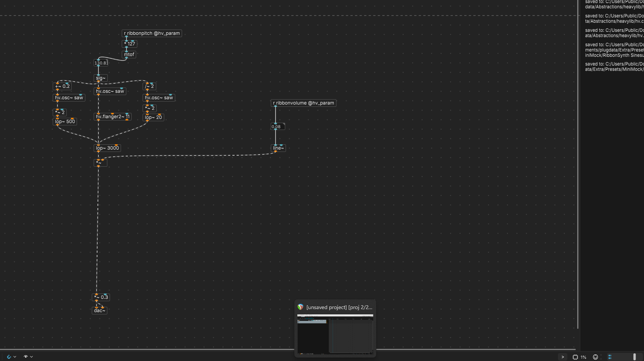The height and width of the screenshot is (361, 644).
Task: Select the lop~ 3000 filter object
Action: (107, 148)
